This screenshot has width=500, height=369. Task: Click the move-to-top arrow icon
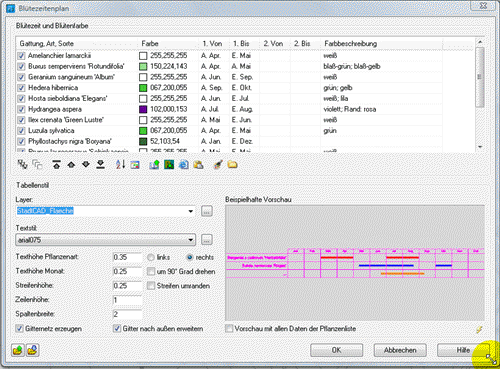(56, 164)
